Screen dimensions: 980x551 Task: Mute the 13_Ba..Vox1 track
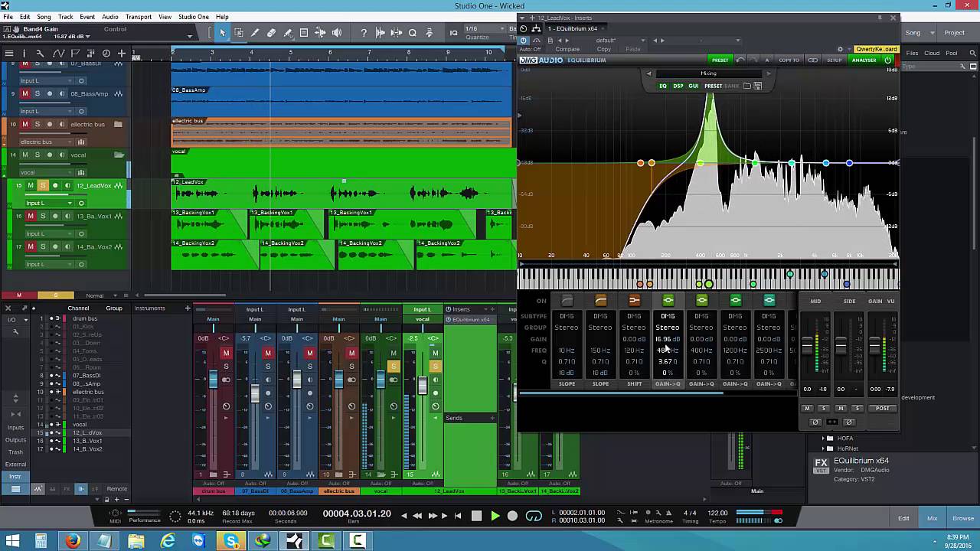tap(31, 216)
